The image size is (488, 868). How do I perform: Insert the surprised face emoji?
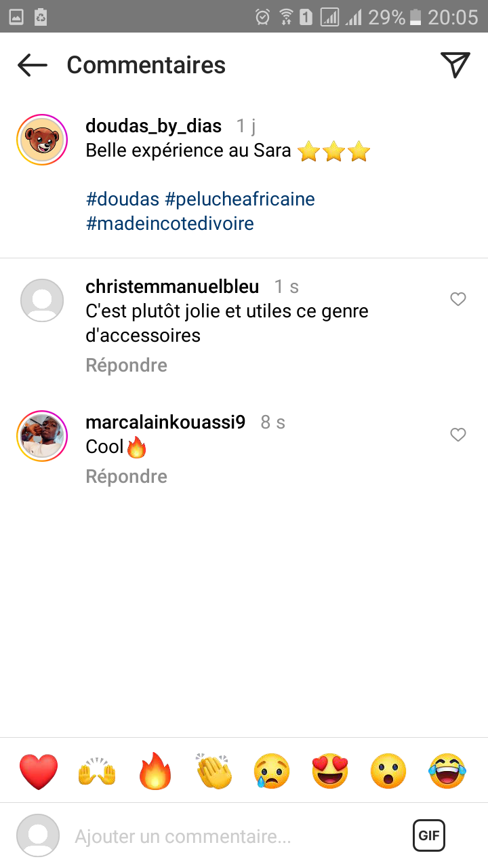point(388,772)
